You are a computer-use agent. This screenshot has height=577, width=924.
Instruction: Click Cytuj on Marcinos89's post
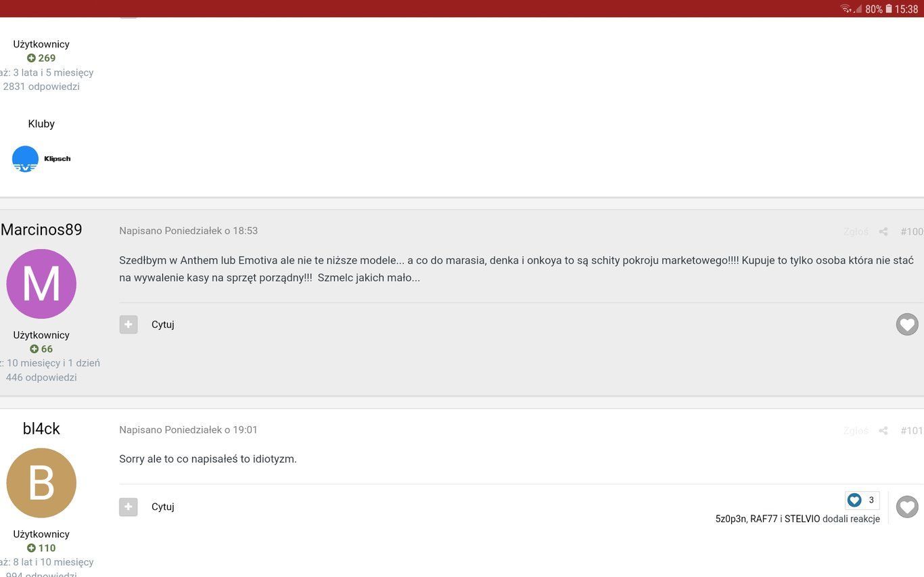[x=163, y=325]
